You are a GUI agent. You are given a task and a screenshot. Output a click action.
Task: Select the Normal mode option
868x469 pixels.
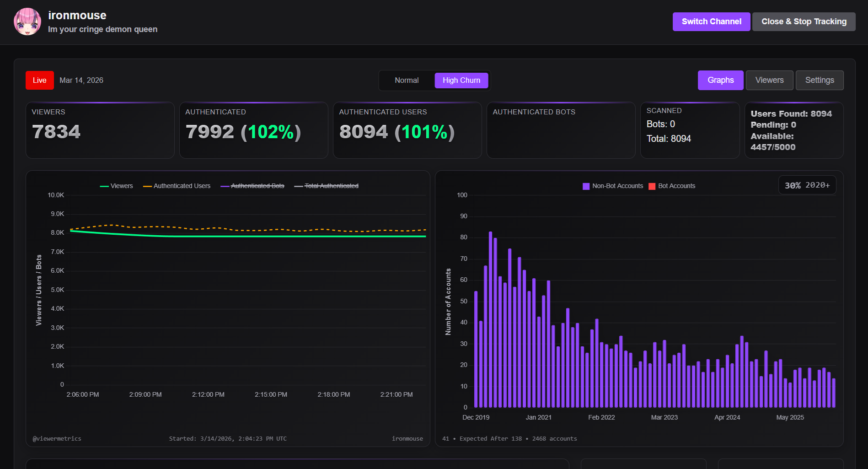pyautogui.click(x=407, y=81)
